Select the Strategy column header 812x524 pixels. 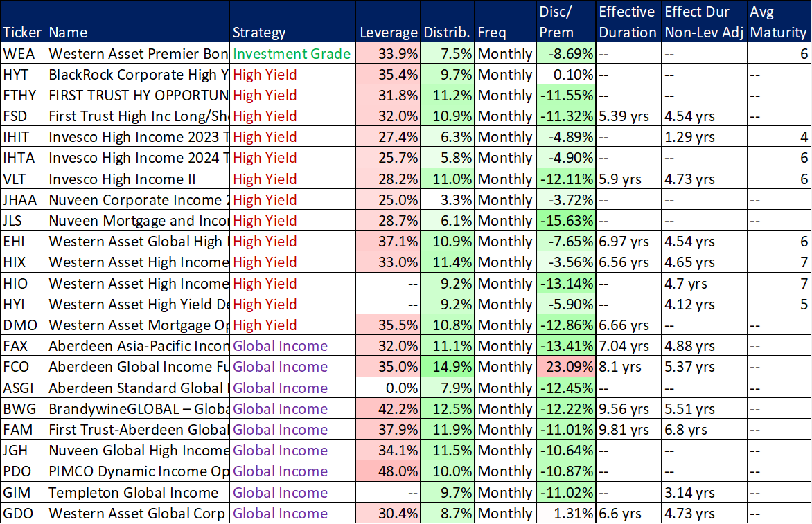292,21
